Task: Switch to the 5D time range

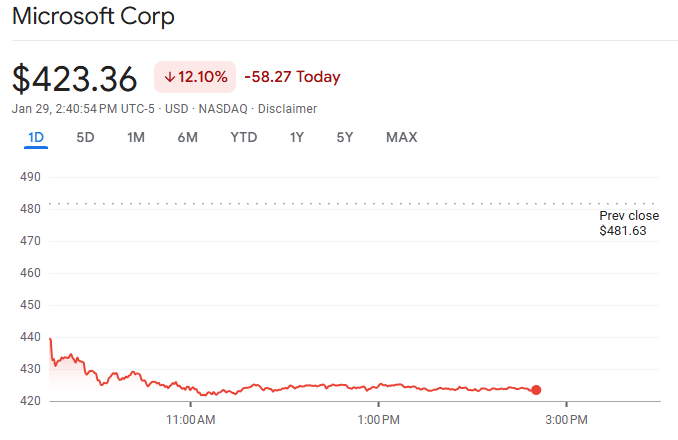Action: coord(85,137)
